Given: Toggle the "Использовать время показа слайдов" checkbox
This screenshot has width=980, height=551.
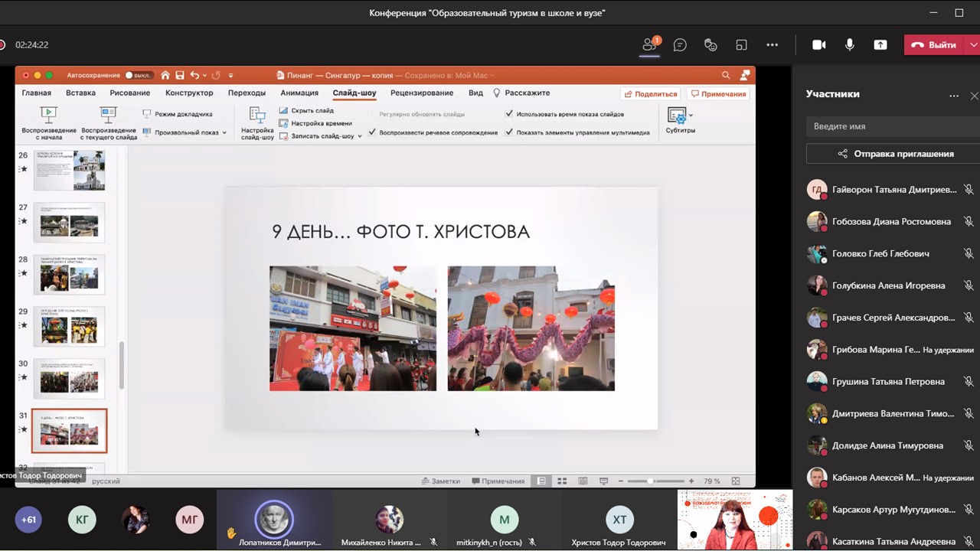Looking at the screenshot, I should pyautogui.click(x=510, y=114).
